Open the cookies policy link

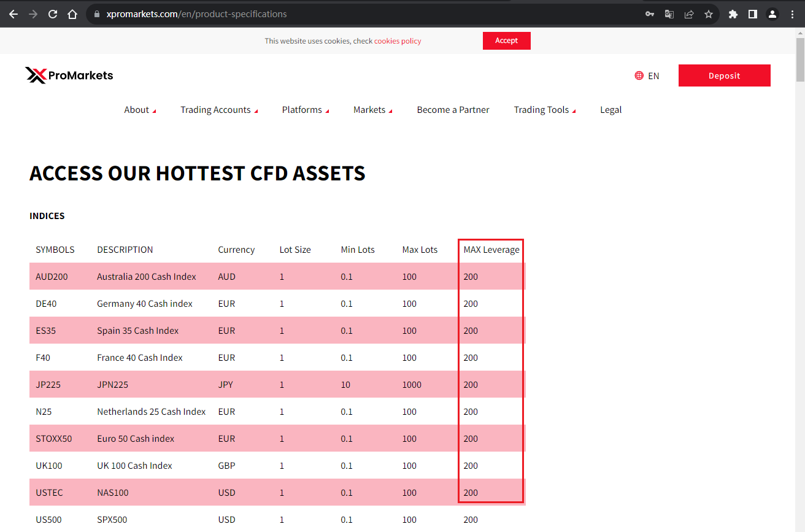click(x=398, y=41)
